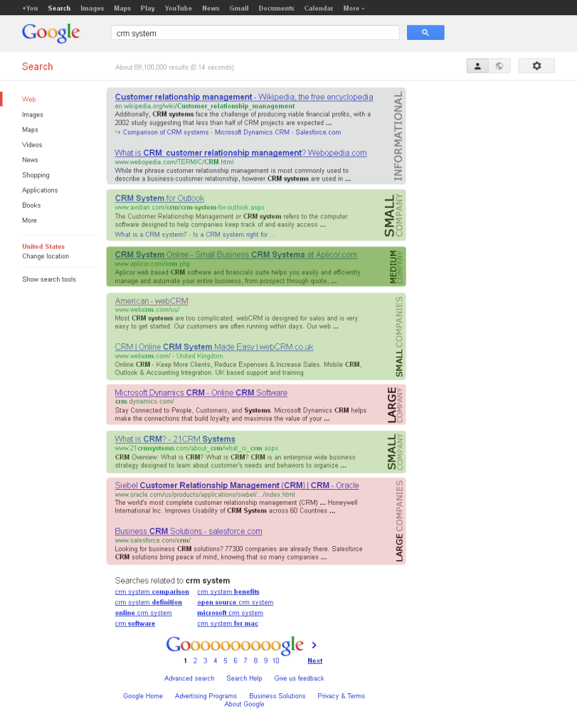Open What is CRM 21CRM Systems result

[x=175, y=439]
